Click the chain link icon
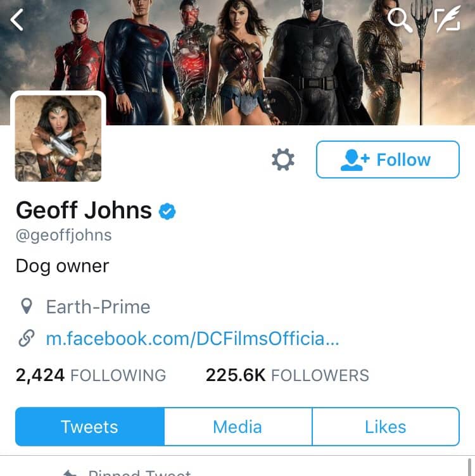Image resolution: width=475 pixels, height=476 pixels. pos(27,339)
